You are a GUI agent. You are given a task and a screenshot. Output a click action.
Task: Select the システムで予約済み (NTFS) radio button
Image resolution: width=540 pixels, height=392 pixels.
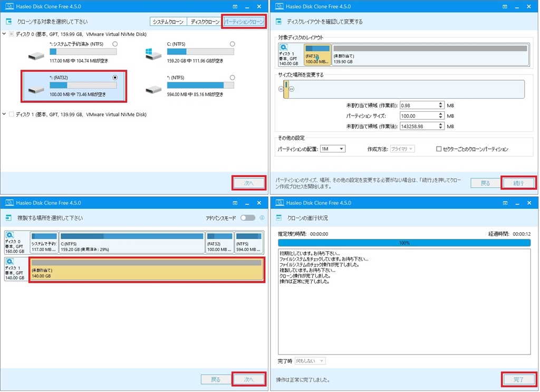(x=115, y=44)
